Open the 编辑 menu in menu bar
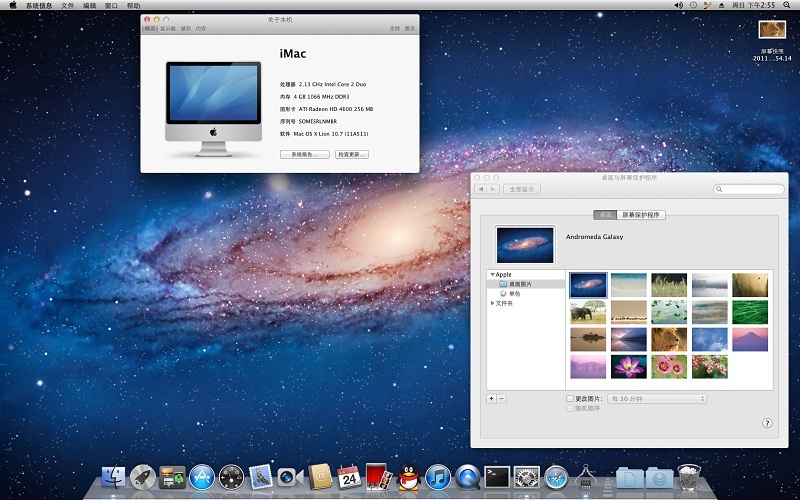 click(91, 5)
